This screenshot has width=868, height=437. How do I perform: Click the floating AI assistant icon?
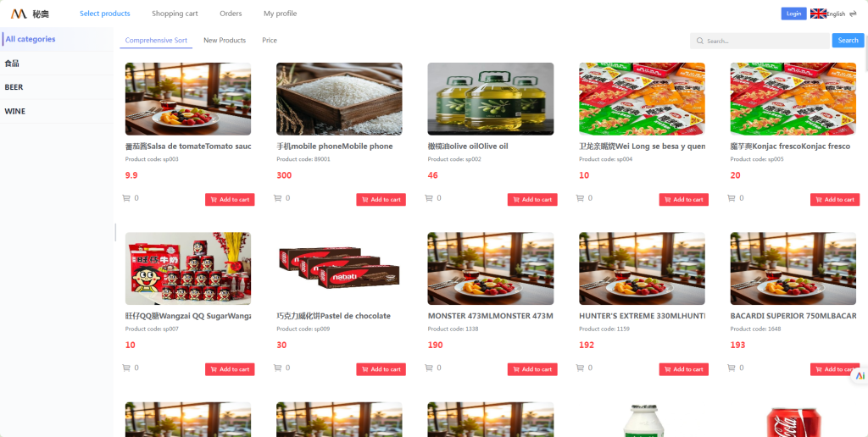click(x=860, y=375)
